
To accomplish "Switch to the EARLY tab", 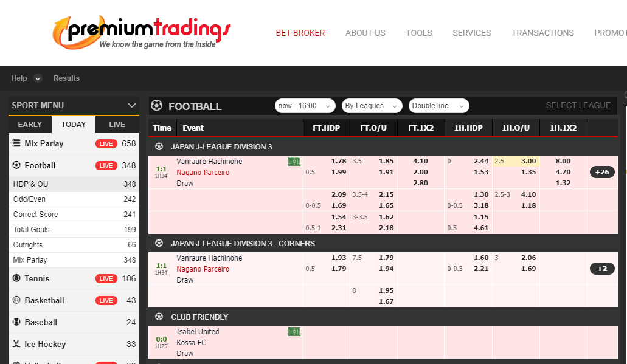I will click(29, 124).
